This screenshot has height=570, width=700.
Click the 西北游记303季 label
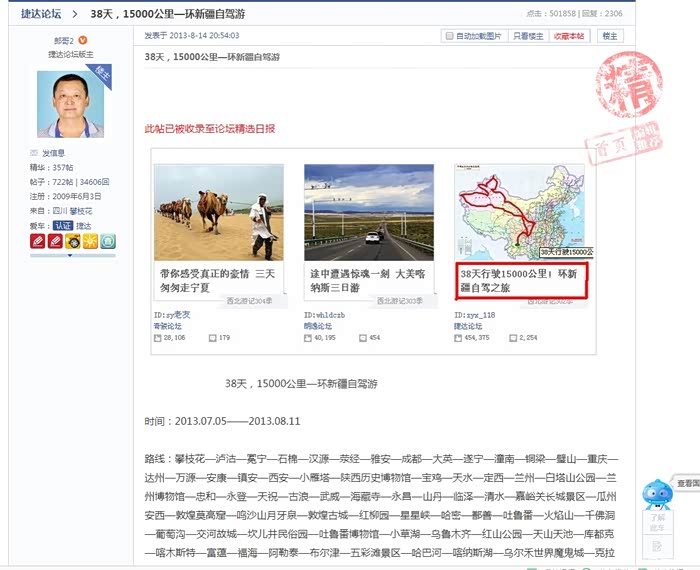[400, 301]
